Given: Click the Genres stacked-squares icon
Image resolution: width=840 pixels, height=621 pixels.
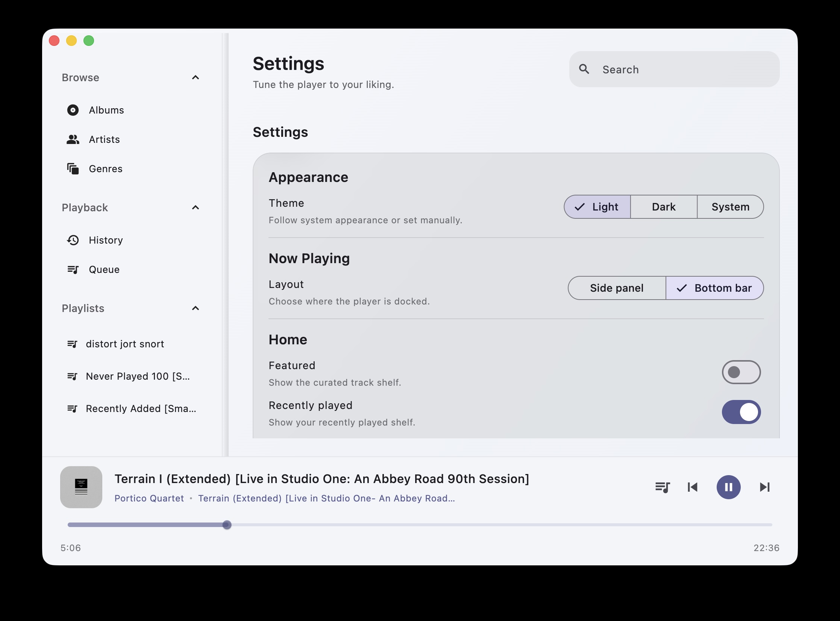Looking at the screenshot, I should [x=73, y=169].
